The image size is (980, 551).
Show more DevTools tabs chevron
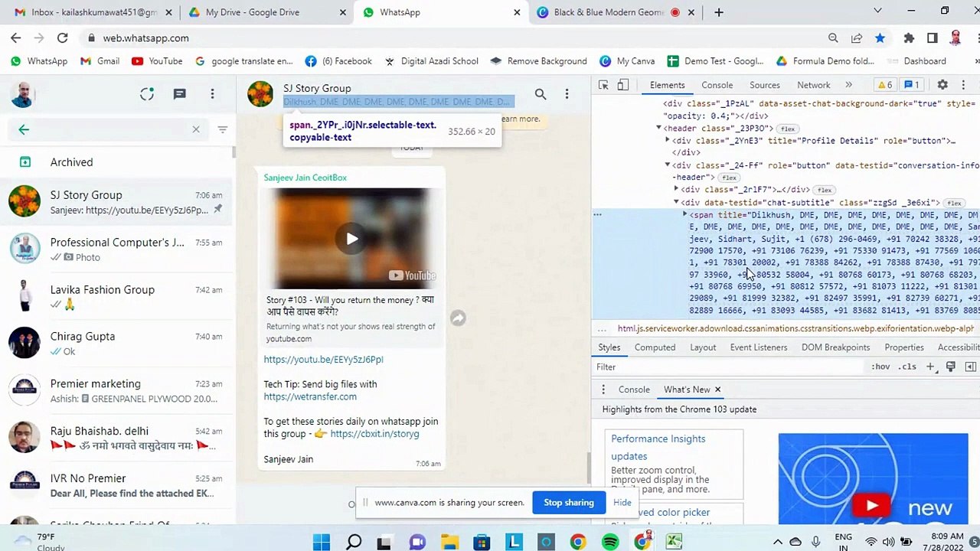tap(848, 85)
